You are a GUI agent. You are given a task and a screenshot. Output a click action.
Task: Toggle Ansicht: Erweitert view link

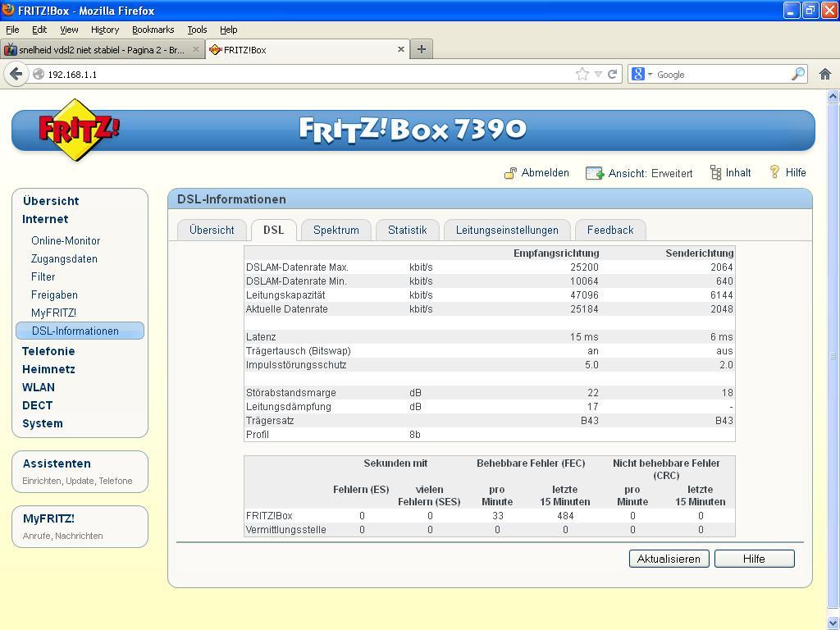651,173
